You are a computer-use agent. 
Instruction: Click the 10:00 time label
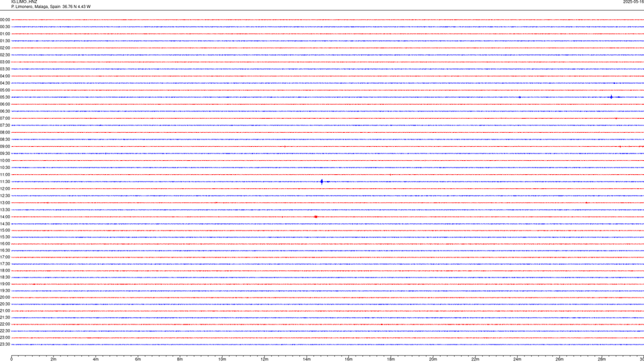(5, 160)
